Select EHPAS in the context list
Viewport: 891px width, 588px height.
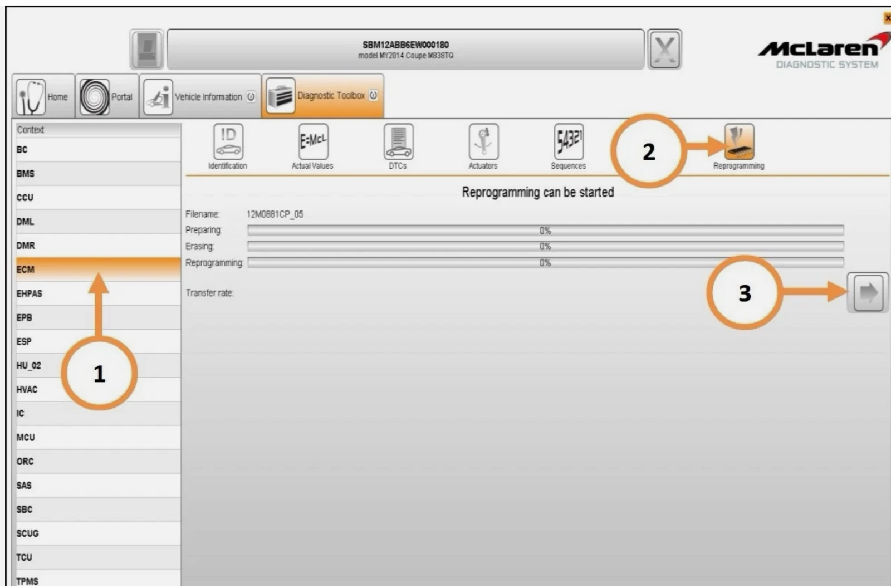98,293
